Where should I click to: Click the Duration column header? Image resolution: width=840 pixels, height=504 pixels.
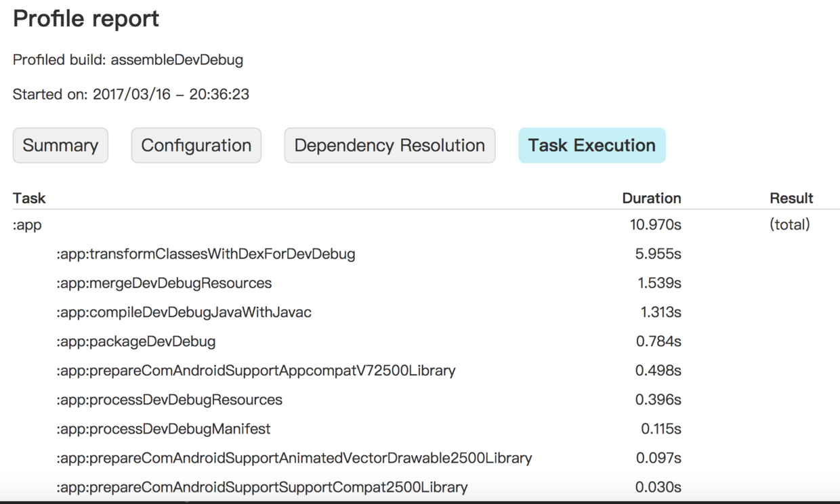(651, 198)
